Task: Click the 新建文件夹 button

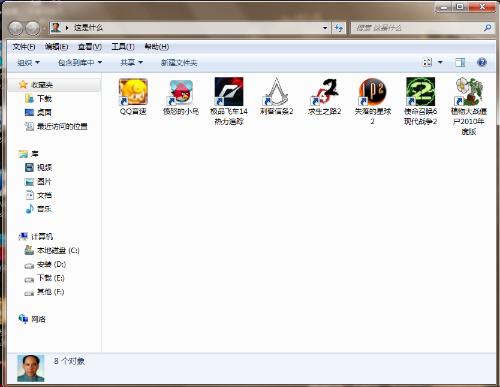Action: point(179,63)
